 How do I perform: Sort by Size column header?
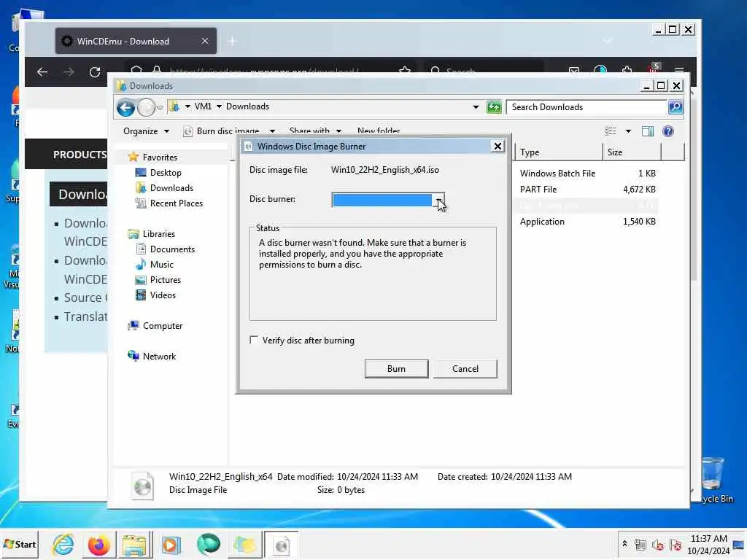coord(632,152)
